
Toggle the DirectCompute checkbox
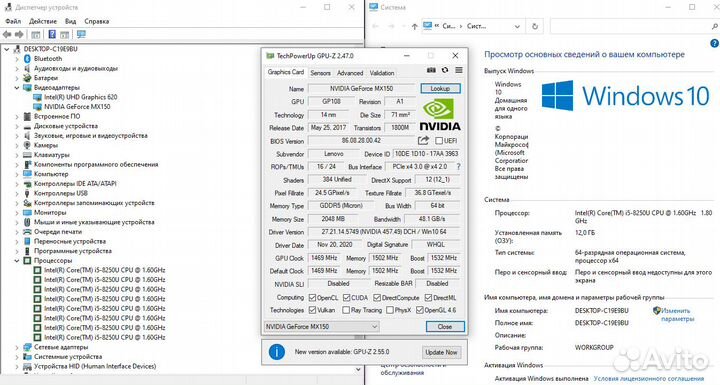[377, 298]
